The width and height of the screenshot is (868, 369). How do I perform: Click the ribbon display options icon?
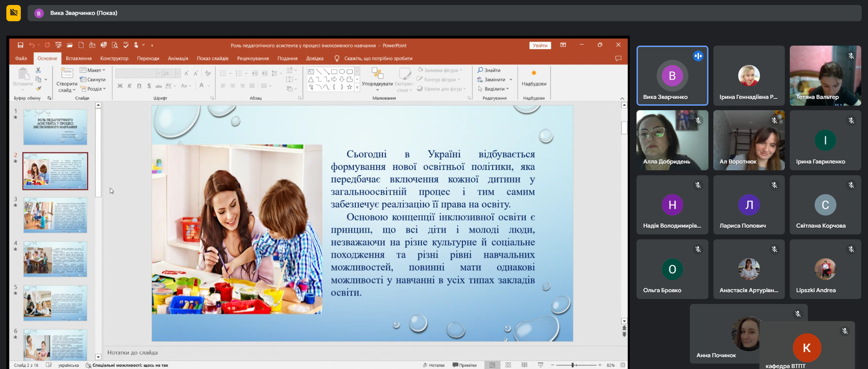[563, 45]
